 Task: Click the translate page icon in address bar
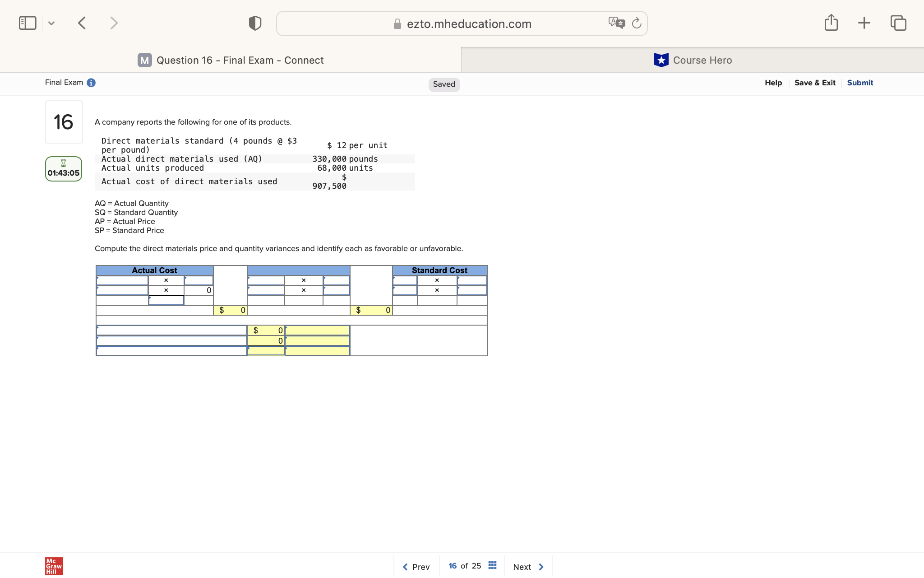[616, 23]
